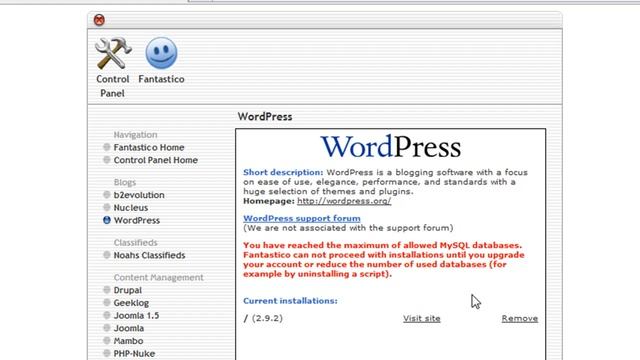The height and width of the screenshot is (360, 640).
Task: Visit site for the 2.9.2 installation
Action: pyautogui.click(x=422, y=318)
